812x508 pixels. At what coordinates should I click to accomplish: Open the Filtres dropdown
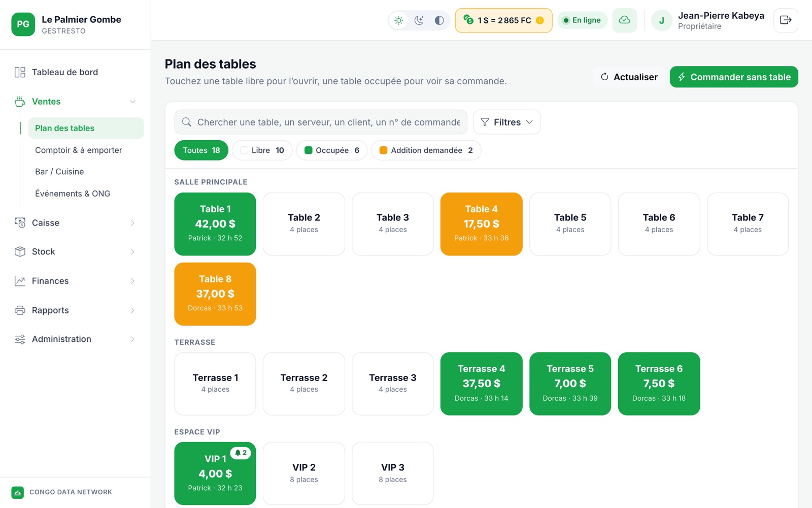point(506,122)
